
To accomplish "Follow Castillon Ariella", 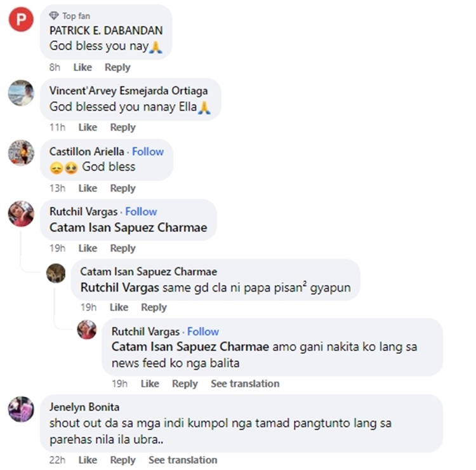I will click(x=148, y=151).
